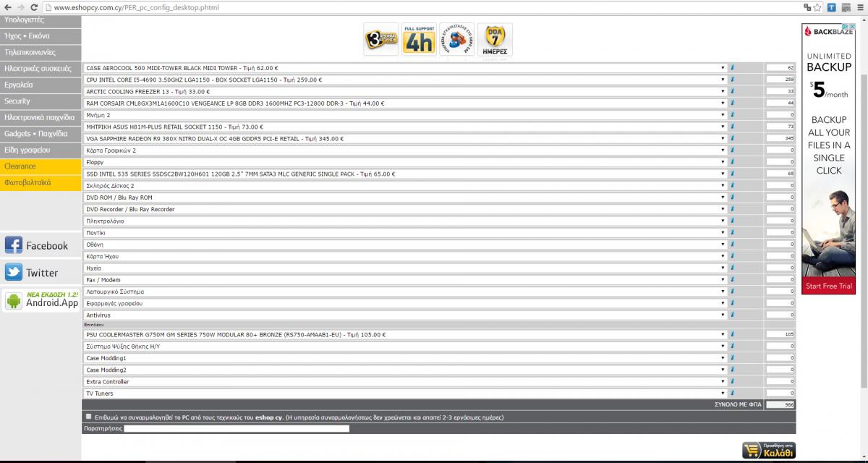Click the 3-year warranty badge
This screenshot has height=463, width=868.
click(381, 40)
